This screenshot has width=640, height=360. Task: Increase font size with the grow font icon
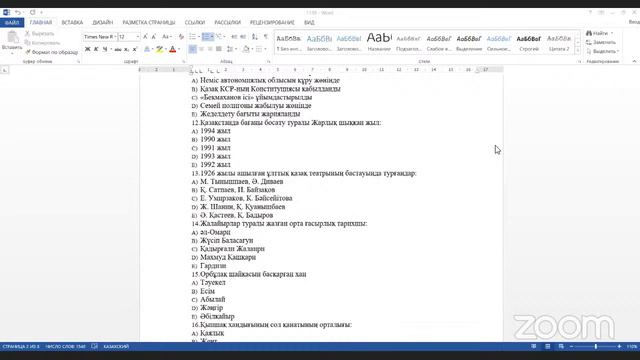pyautogui.click(x=145, y=37)
